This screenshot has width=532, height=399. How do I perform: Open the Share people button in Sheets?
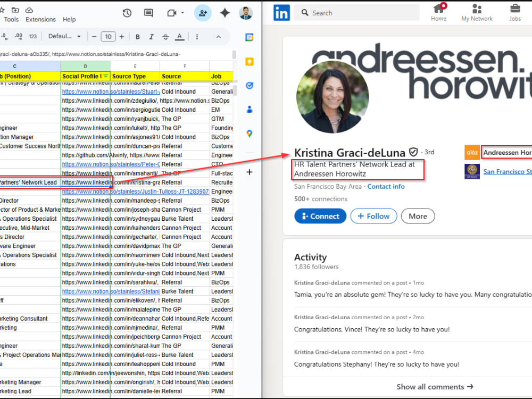coord(203,13)
